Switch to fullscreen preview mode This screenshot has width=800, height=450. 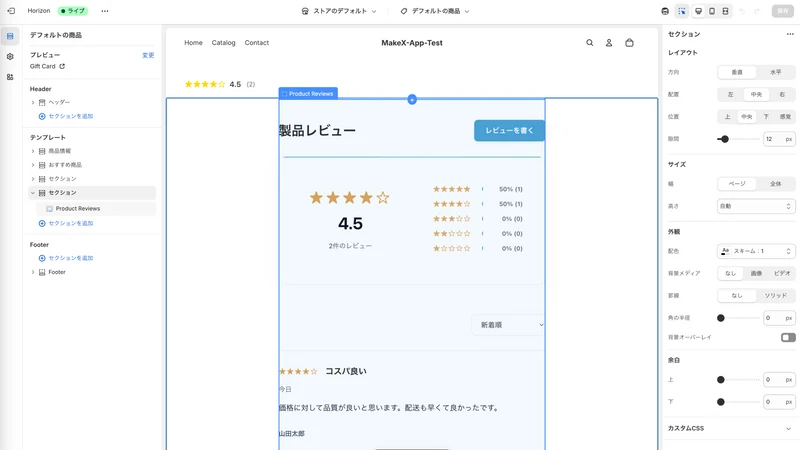(725, 11)
